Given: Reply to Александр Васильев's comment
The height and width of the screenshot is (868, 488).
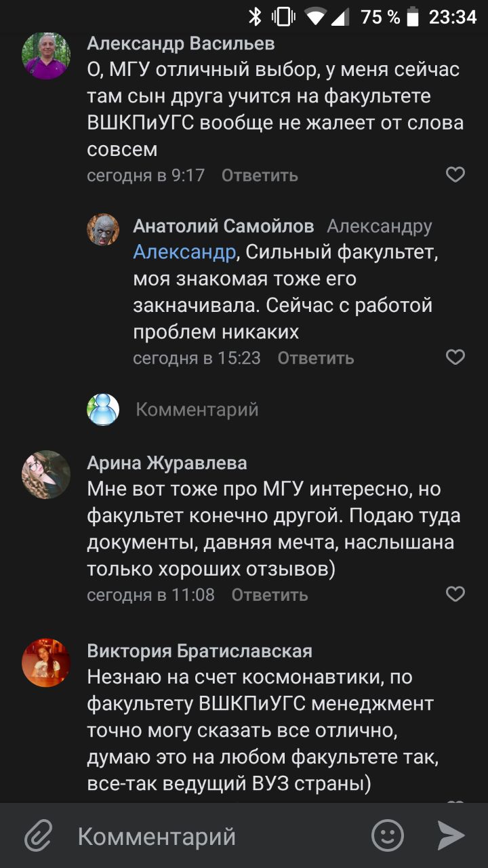Looking at the screenshot, I should (260, 176).
